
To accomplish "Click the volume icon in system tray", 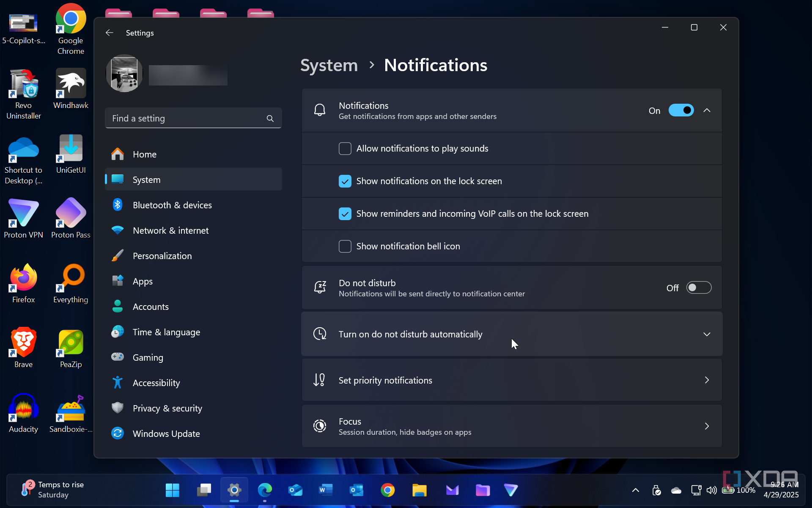I will click(x=711, y=490).
